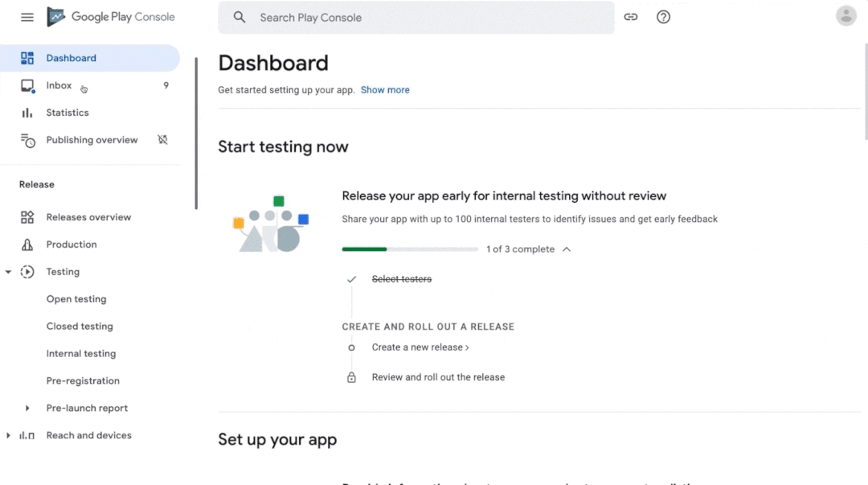This screenshot has height=485, width=868.
Task: Select Testing in the sidebar
Action: (63, 272)
